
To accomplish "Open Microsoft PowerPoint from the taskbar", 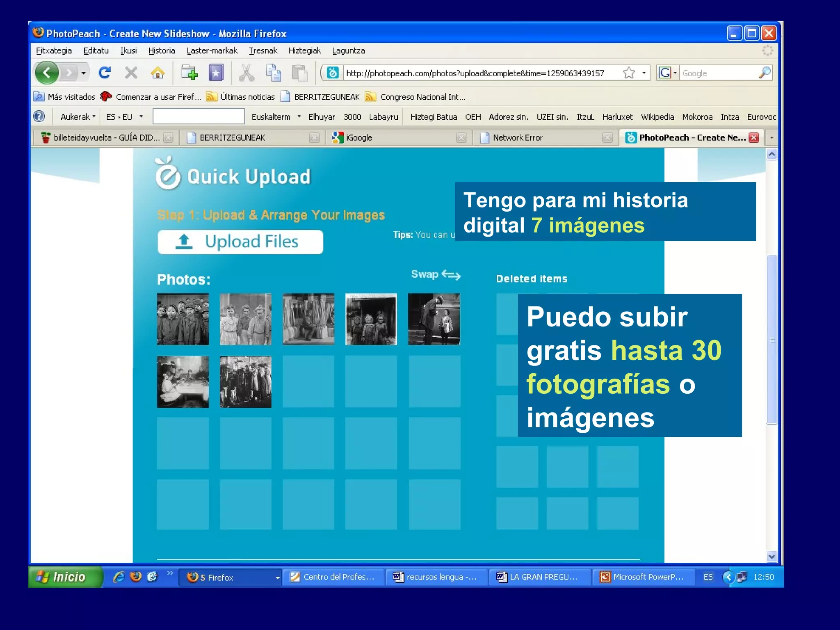I will pos(643,577).
